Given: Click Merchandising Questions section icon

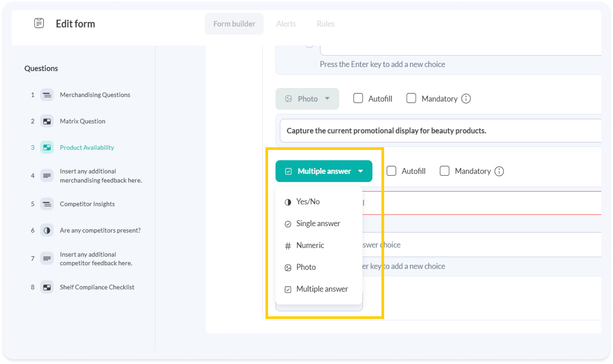Looking at the screenshot, I should 47,95.
